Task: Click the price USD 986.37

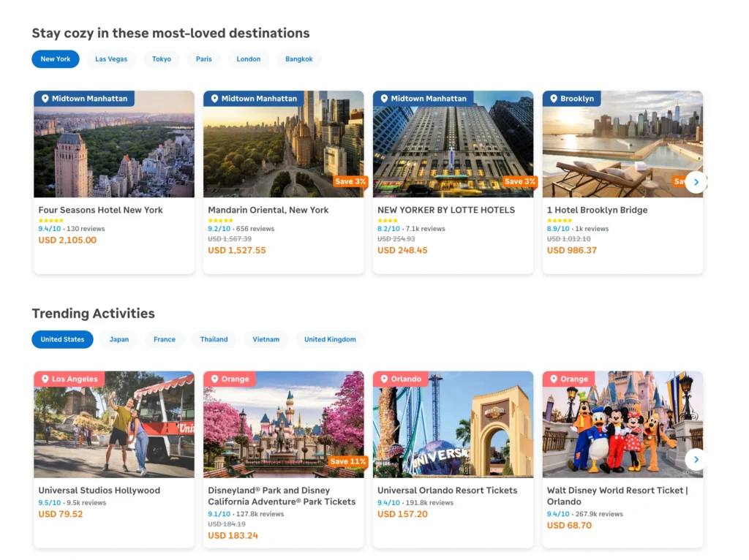Action: click(x=572, y=250)
